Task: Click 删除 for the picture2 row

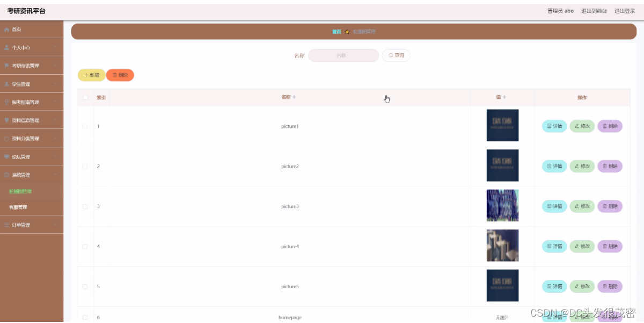Action: pyautogui.click(x=610, y=166)
